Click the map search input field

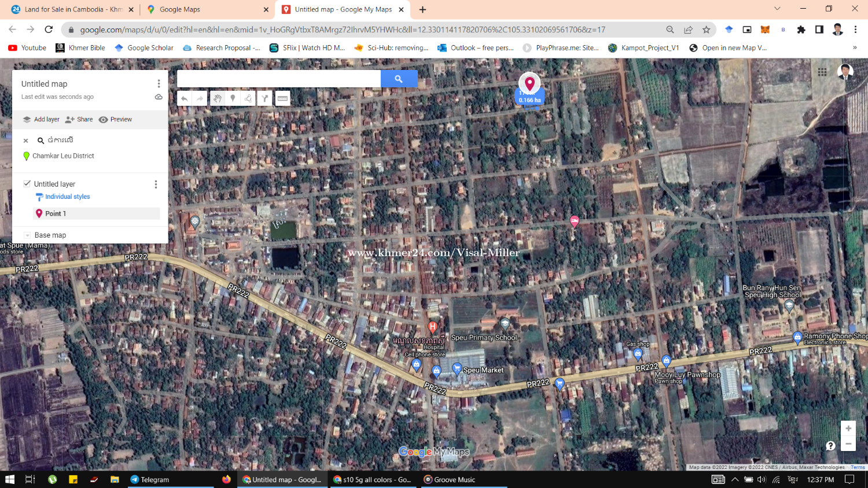279,79
